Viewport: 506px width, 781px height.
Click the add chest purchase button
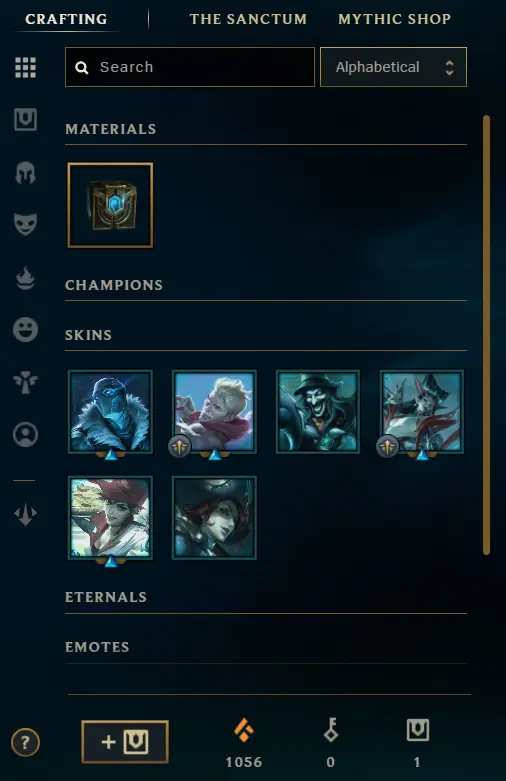tap(125, 742)
